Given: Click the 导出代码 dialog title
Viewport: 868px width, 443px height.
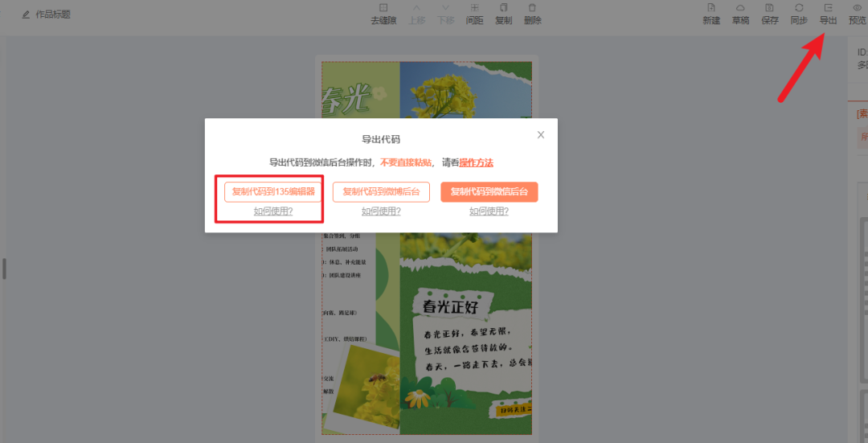Looking at the screenshot, I should 381,140.
